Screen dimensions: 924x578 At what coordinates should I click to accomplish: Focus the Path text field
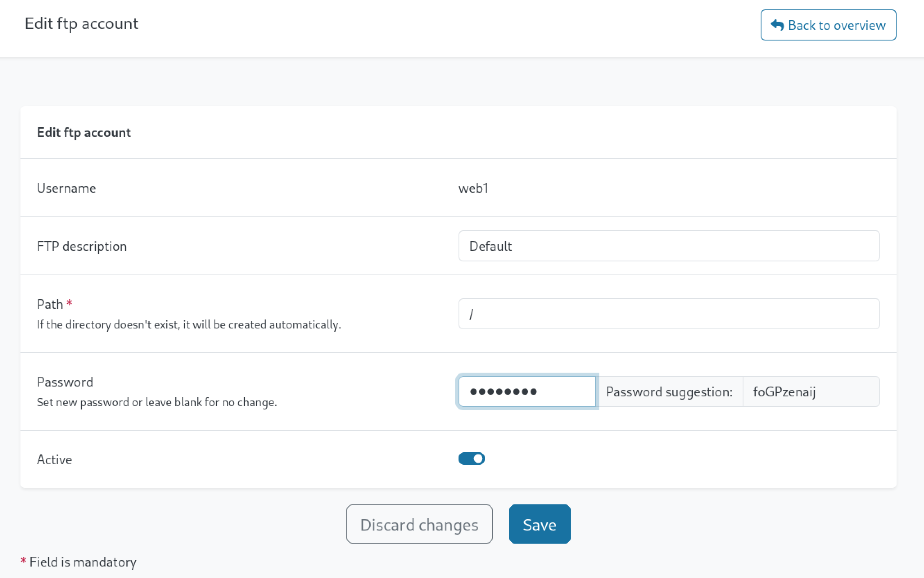669,314
